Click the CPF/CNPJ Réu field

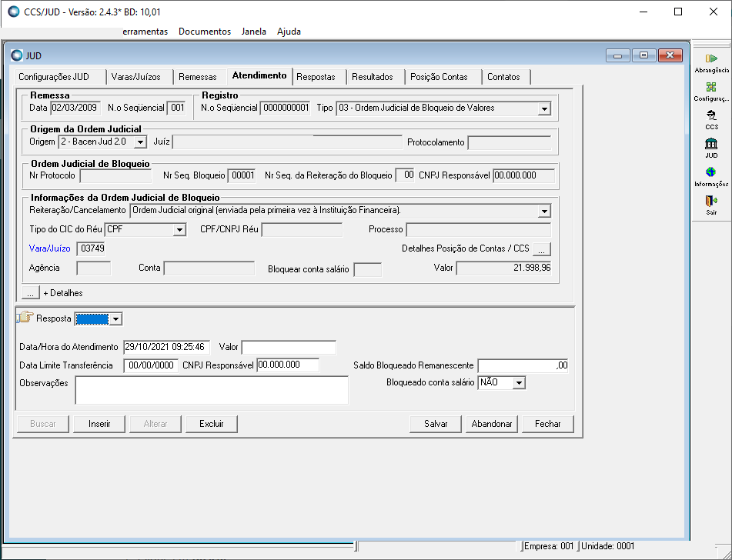(302, 229)
